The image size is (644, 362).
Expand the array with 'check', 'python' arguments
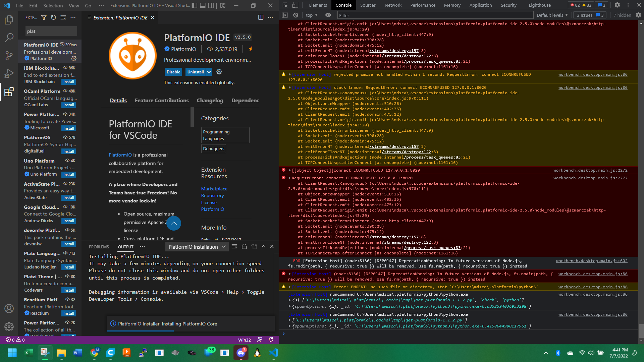(x=289, y=300)
